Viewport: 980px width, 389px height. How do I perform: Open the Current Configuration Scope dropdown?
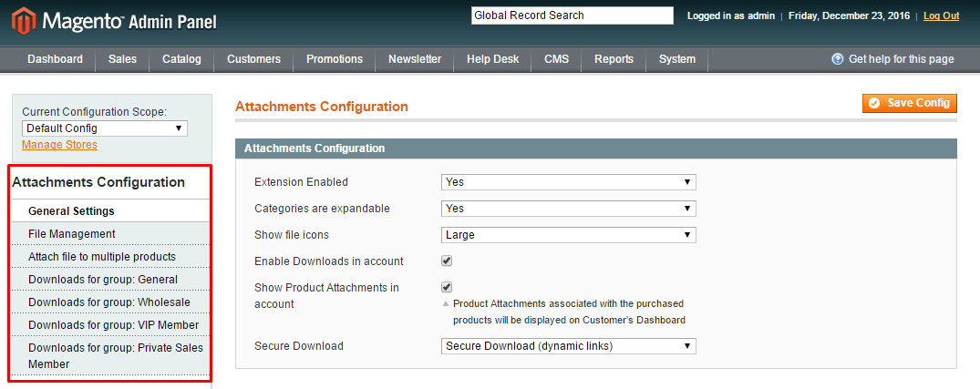(104, 128)
